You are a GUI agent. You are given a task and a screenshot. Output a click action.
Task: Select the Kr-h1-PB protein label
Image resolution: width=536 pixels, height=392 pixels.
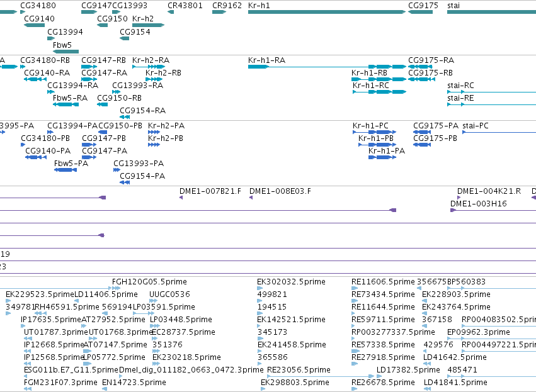pyautogui.click(x=376, y=138)
